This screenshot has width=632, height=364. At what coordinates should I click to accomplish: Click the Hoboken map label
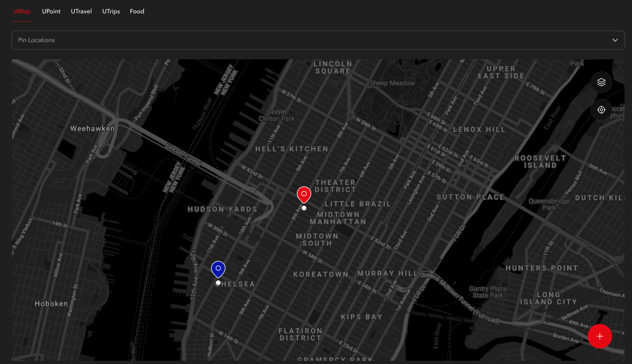click(51, 304)
